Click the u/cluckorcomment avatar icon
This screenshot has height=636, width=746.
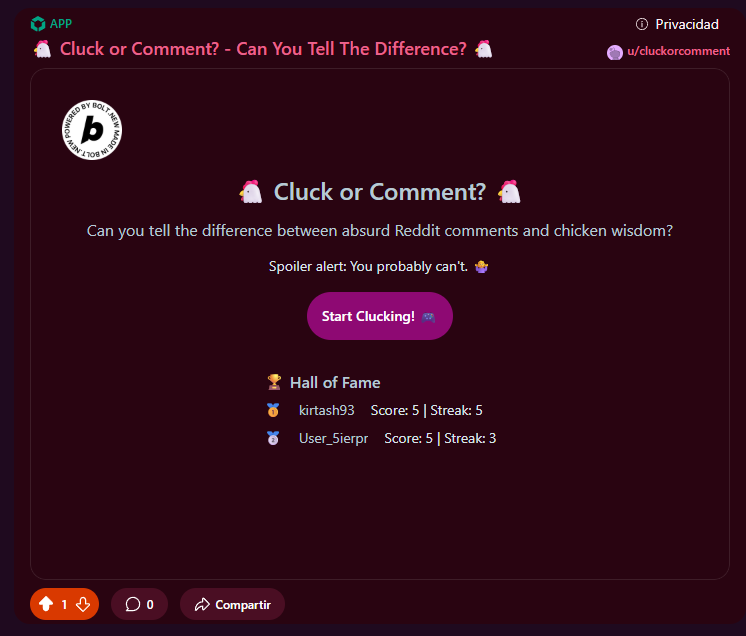[615, 52]
